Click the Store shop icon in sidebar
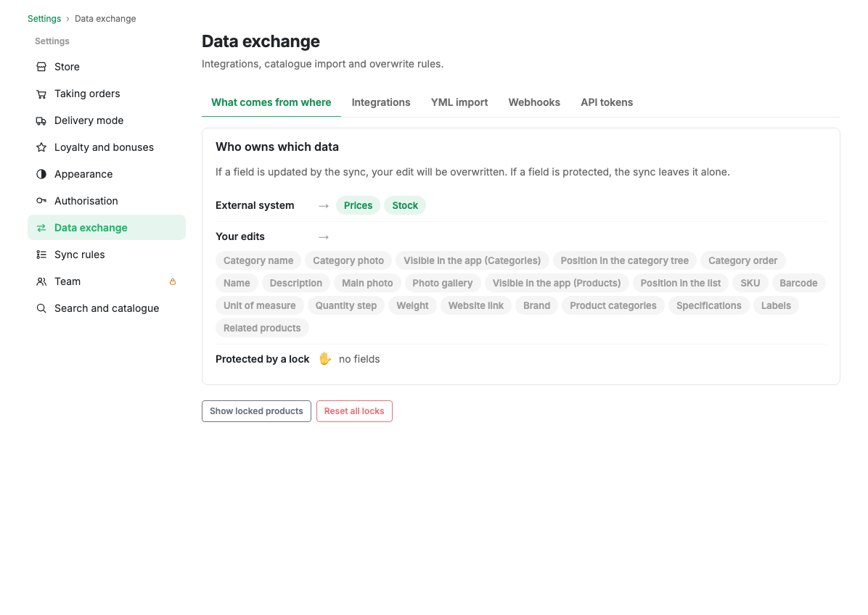This screenshot has height=615, width=868. (41, 67)
